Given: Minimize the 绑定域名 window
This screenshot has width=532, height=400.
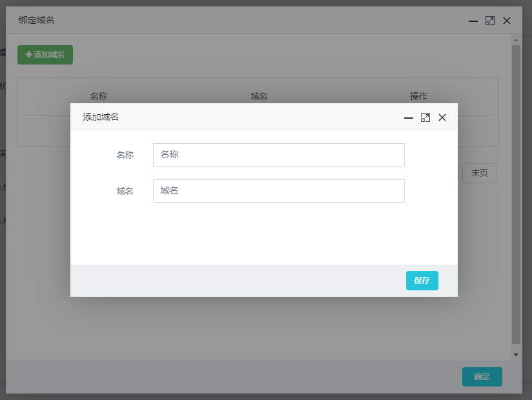Looking at the screenshot, I should click(473, 21).
